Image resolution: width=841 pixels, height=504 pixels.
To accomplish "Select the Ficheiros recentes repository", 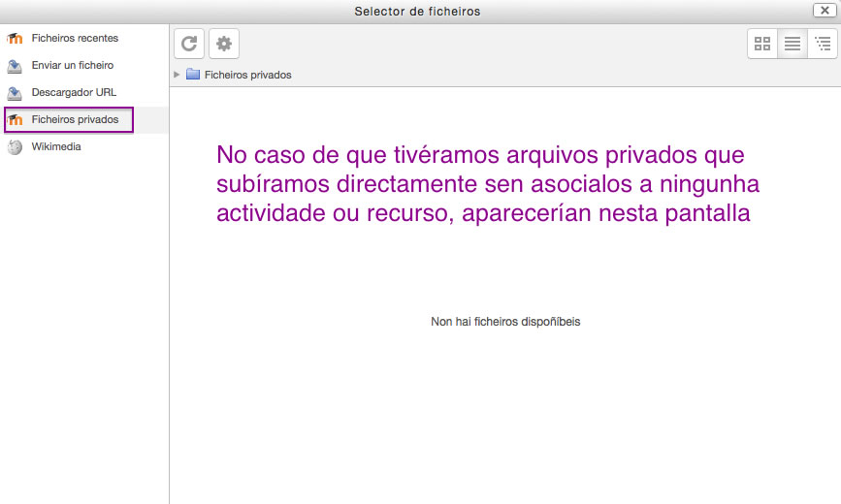I will [75, 38].
